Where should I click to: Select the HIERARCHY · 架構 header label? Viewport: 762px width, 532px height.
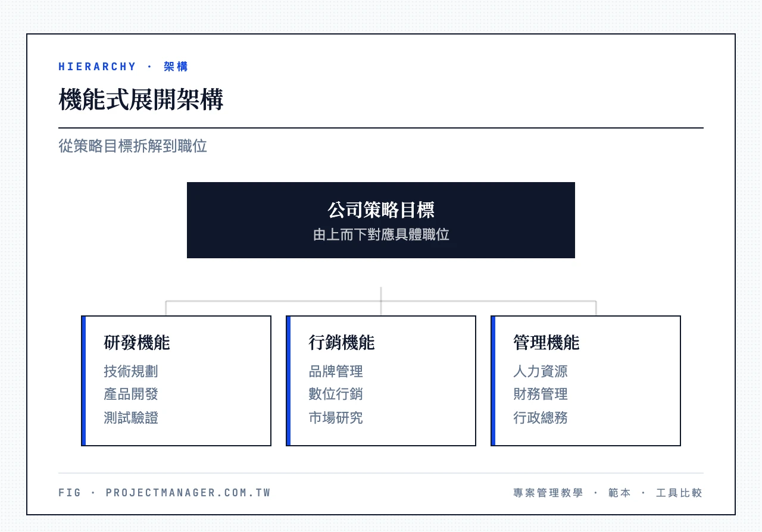click(123, 67)
